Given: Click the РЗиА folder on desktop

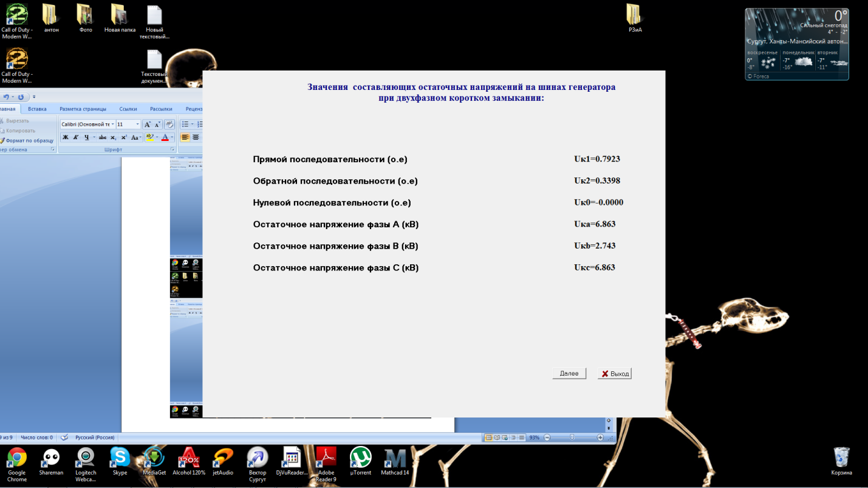Looking at the screenshot, I should click(x=635, y=18).
